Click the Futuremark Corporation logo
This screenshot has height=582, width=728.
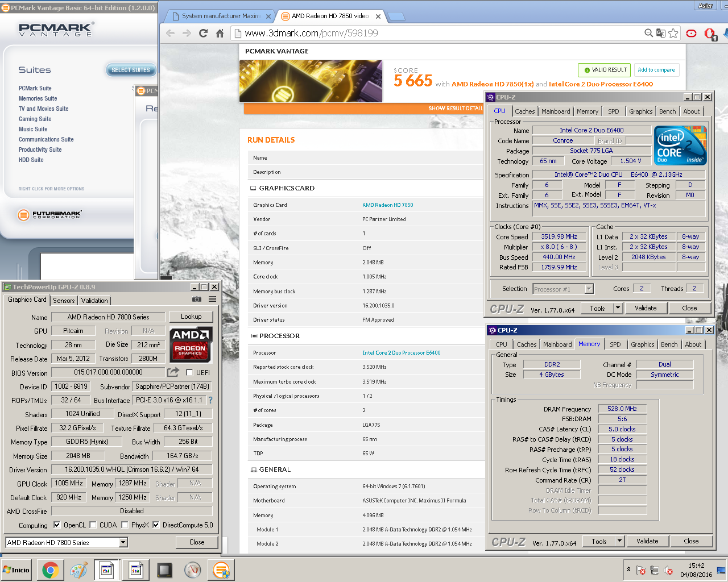click(49, 215)
